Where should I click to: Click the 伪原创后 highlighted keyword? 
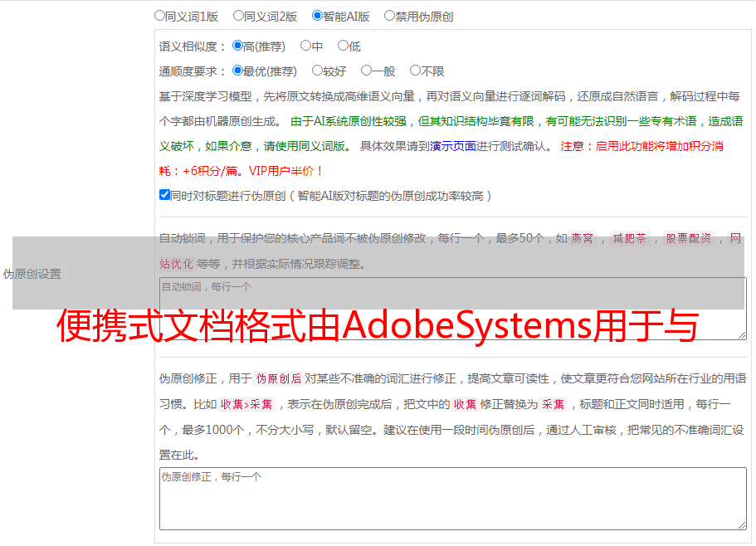point(279,378)
